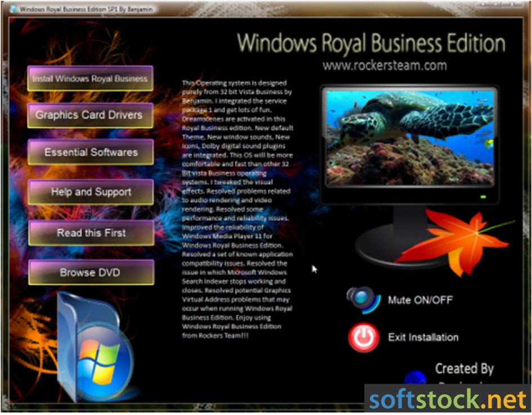Click the window title bar icon
Viewport: 532px width, 415px height.
(x=13, y=9)
